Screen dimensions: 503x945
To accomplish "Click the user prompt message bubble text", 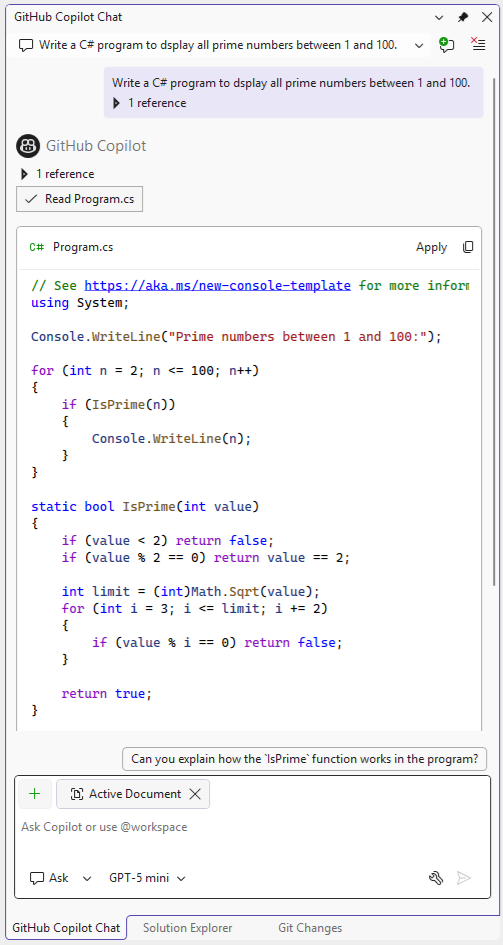I will coord(291,83).
